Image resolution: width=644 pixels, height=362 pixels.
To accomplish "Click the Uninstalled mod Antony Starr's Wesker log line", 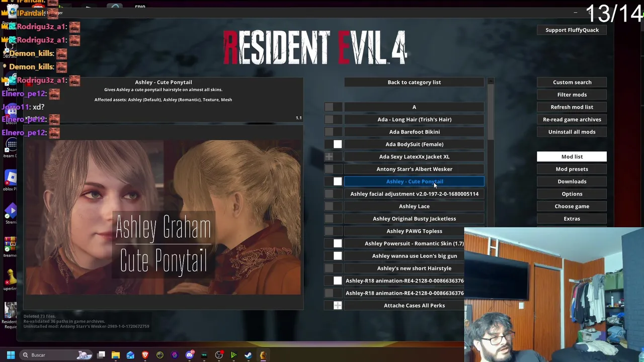I will 86,326.
